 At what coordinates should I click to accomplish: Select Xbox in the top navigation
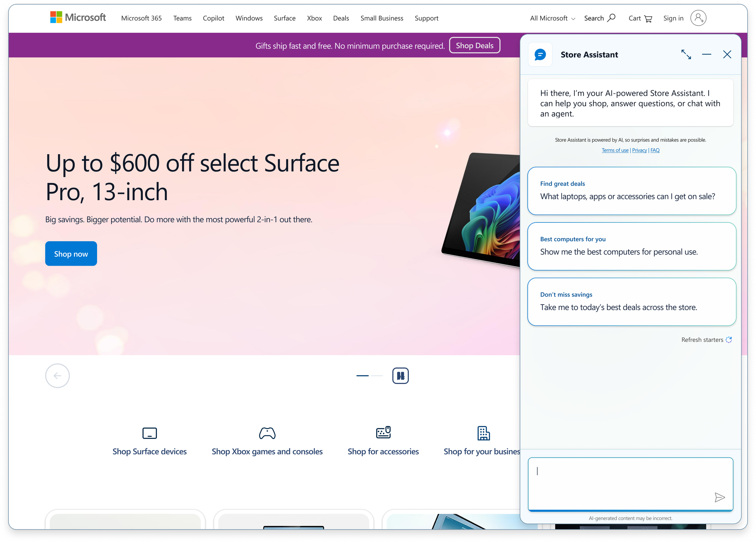coord(314,18)
